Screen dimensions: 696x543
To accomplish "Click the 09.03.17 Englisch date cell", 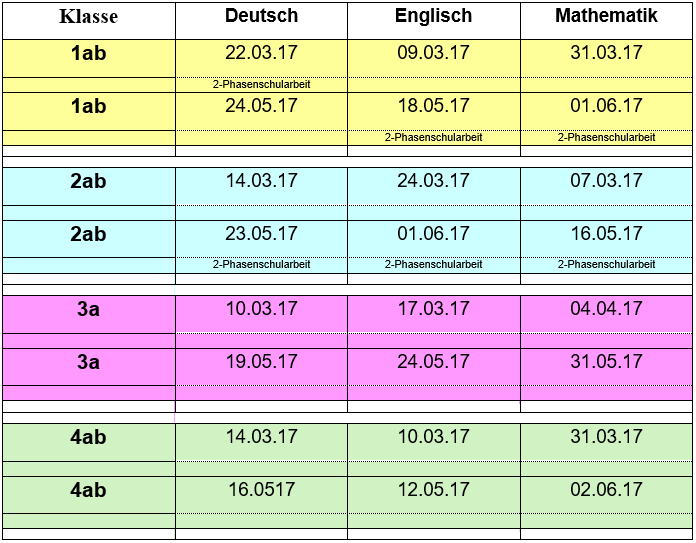I will click(434, 58).
